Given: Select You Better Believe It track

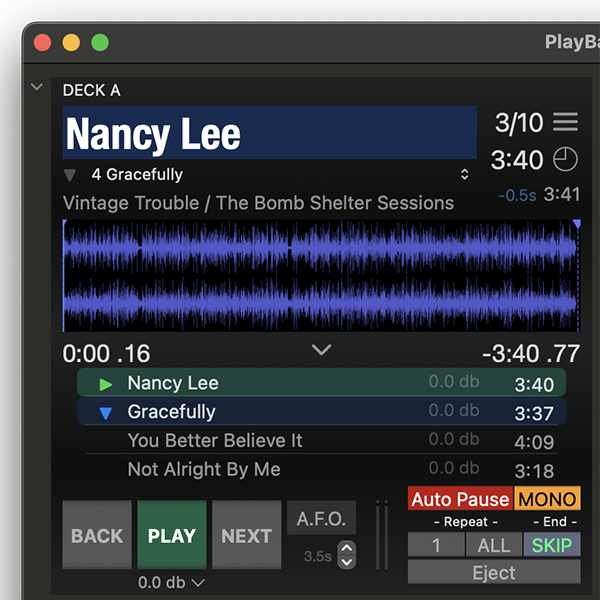Looking at the screenshot, I should tap(215, 441).
